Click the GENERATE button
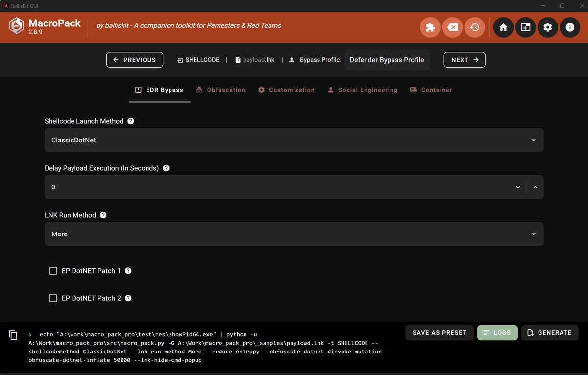Viewport: 588px width, 375px height. click(x=550, y=333)
